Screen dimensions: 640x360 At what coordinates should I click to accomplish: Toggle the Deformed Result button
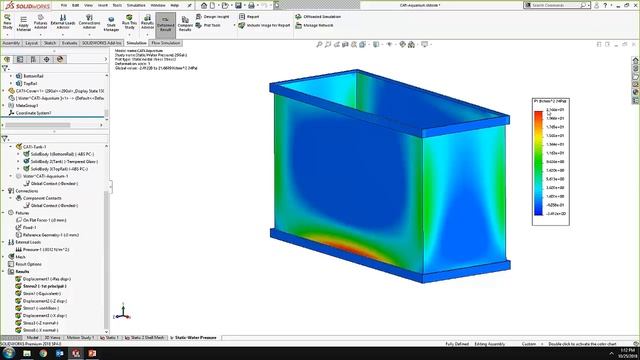click(x=165, y=24)
